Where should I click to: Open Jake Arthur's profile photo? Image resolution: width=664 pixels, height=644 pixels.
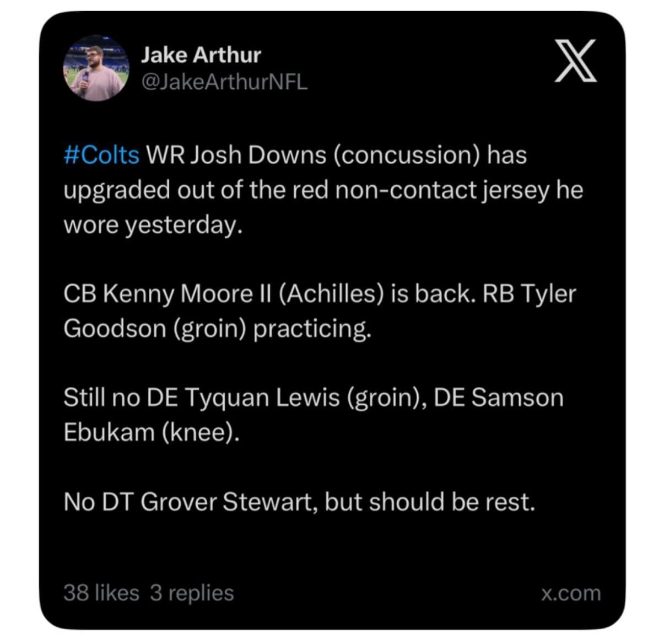(96, 68)
